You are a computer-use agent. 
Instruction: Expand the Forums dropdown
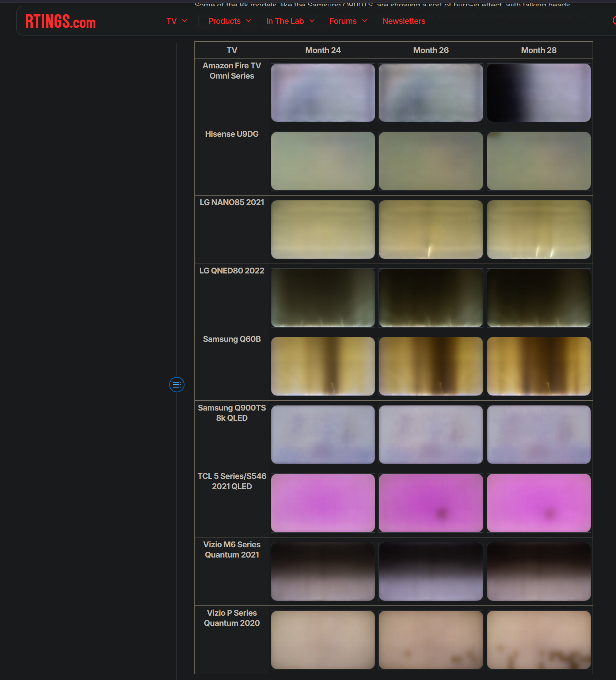tap(348, 21)
